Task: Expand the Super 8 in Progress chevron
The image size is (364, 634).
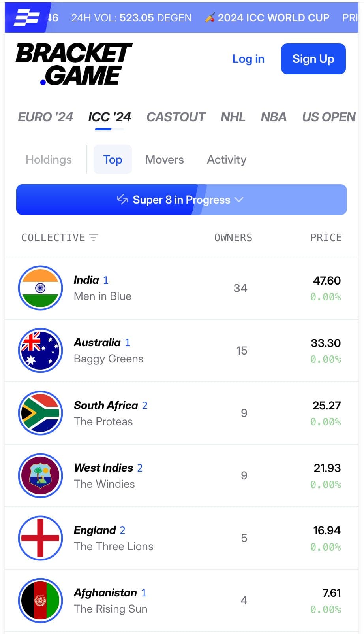Action: click(x=239, y=200)
